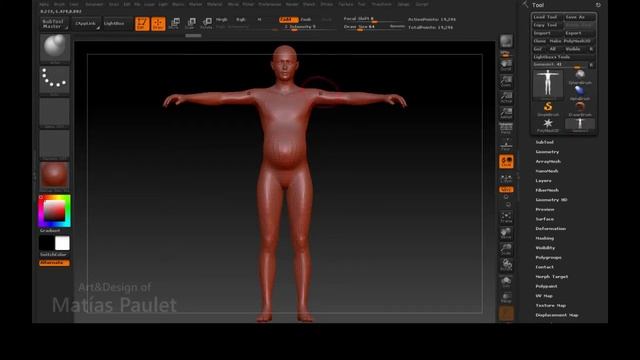Toggle the Zadd button

[288, 19]
